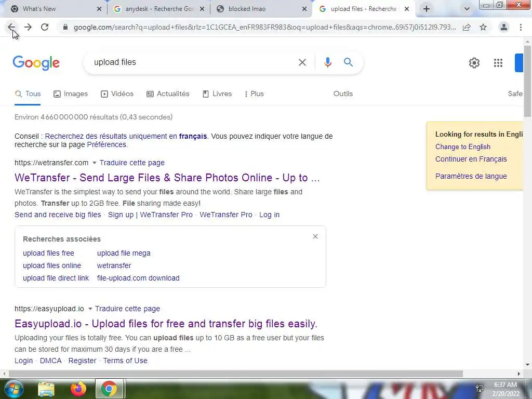Expand the wetransfer.com result dropdown arrow
The image size is (532, 399).
[x=95, y=163]
